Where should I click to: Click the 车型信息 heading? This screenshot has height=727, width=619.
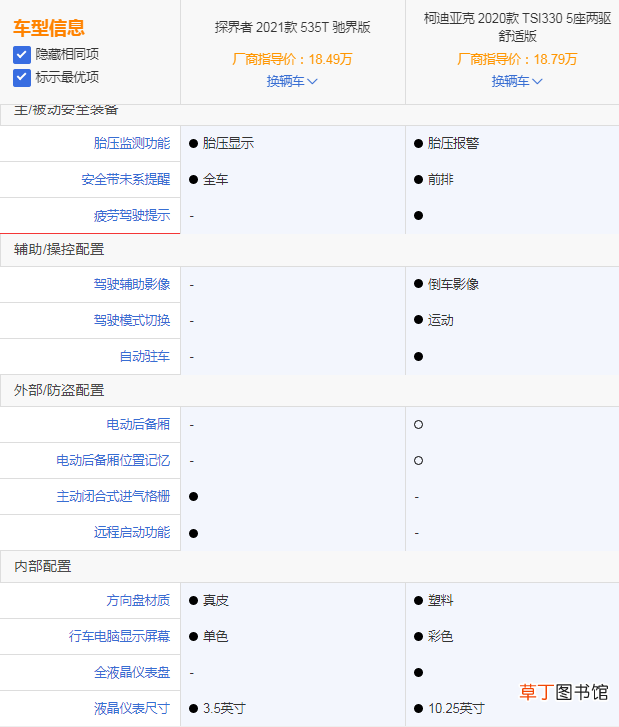coord(49,28)
